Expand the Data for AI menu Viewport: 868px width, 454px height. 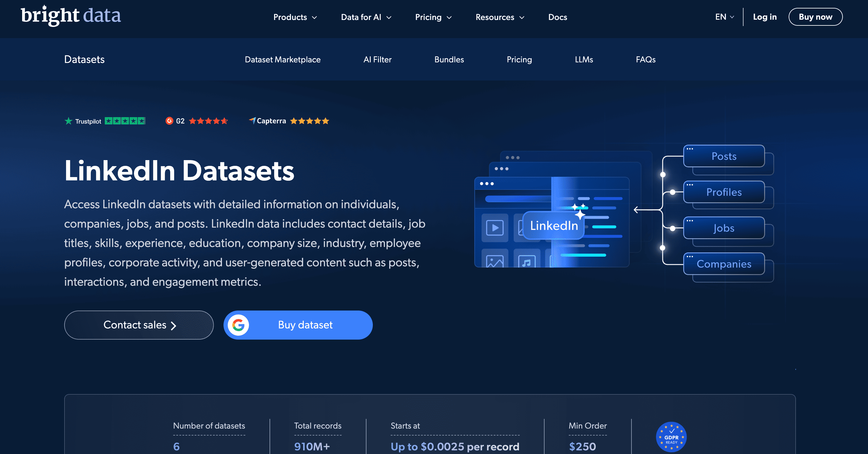click(x=366, y=17)
